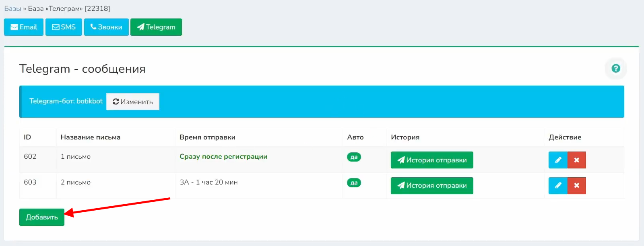Open История отправки for message 603
The image size is (644, 246).
click(x=432, y=186)
